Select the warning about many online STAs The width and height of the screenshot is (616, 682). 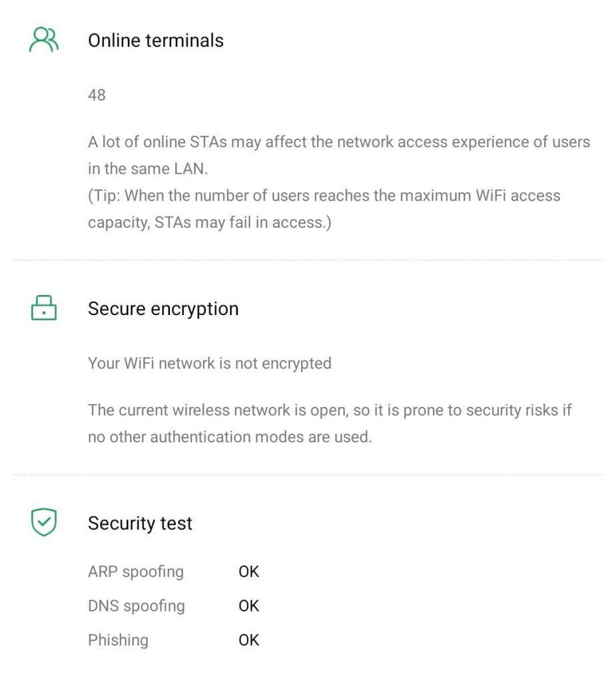338,155
